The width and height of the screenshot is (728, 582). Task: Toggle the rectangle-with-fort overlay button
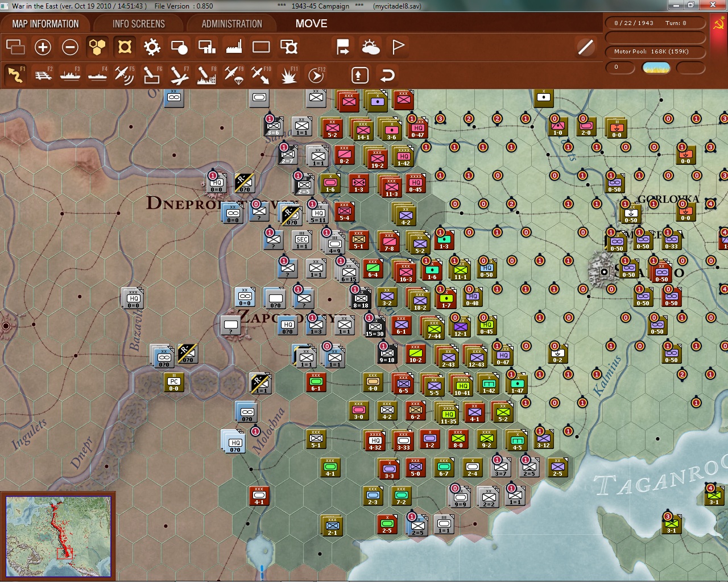[288, 47]
